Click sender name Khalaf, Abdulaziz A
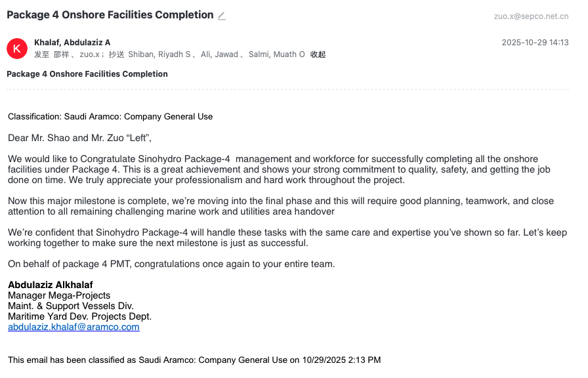This screenshot has width=588, height=378. [x=72, y=43]
